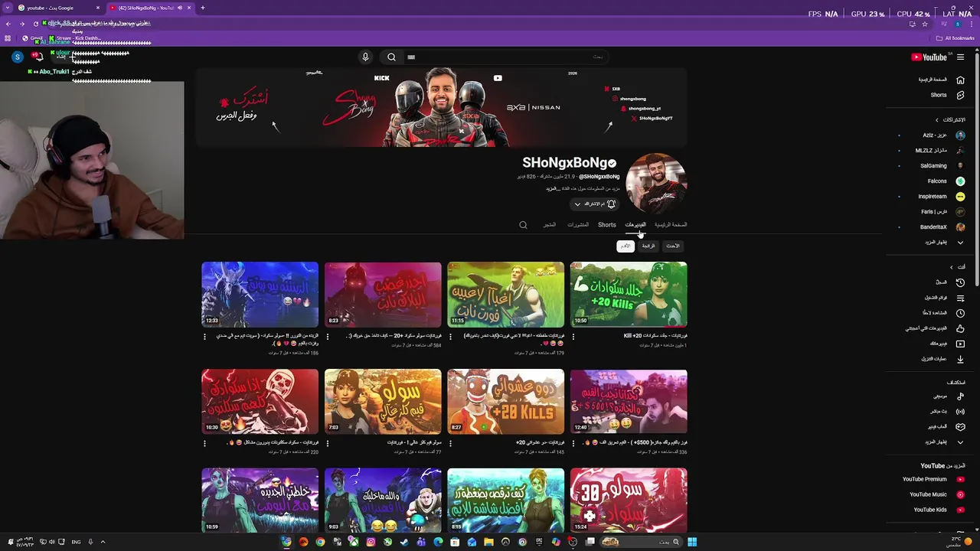Sort videos by Latest chip

(x=672, y=246)
